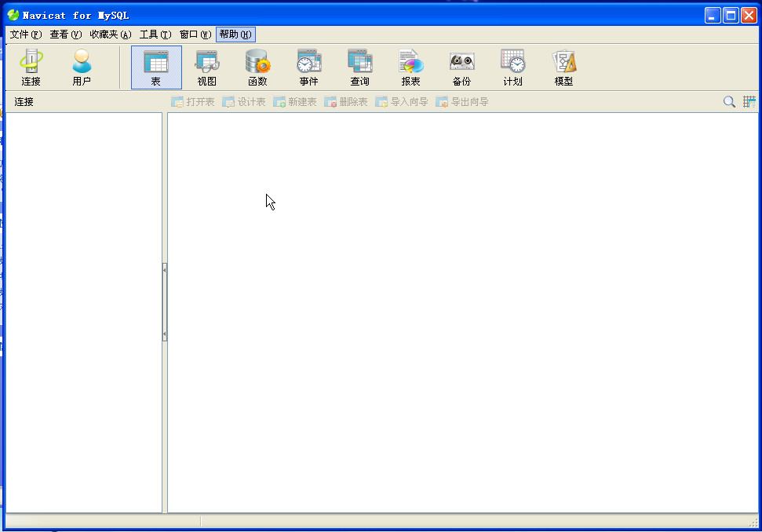Open the 文件(F) menu
This screenshot has height=532, width=762.
26,35
